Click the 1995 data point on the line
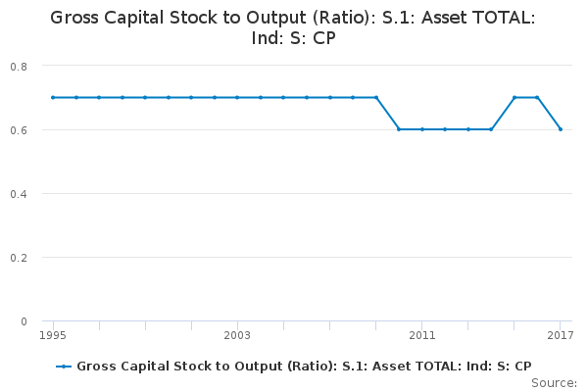 53,97
